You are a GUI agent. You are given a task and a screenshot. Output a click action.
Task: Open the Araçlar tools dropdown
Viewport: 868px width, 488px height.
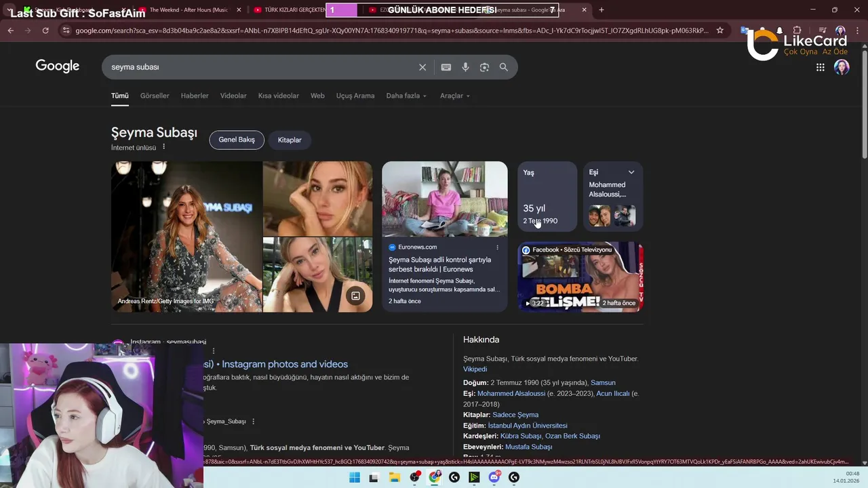(x=455, y=96)
